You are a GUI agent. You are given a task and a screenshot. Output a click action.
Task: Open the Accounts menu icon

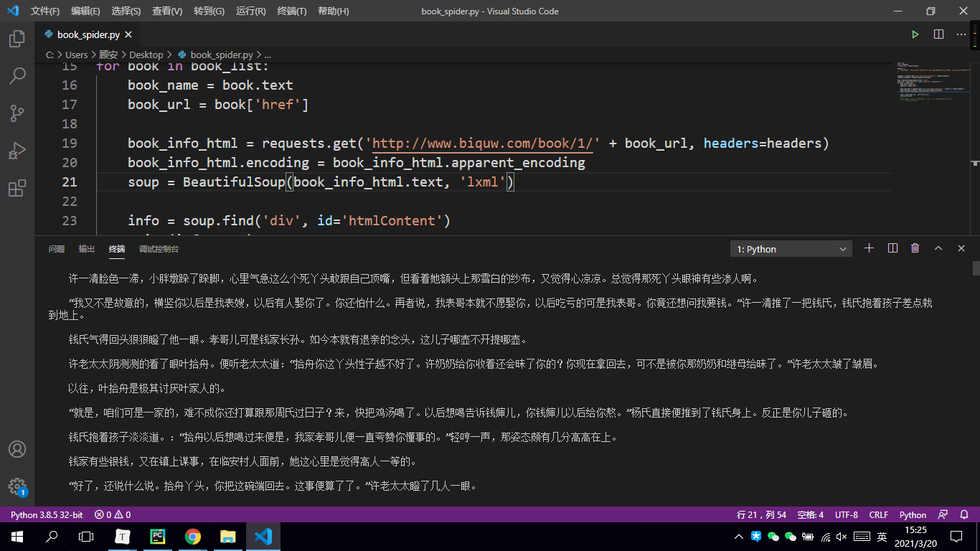(17, 449)
